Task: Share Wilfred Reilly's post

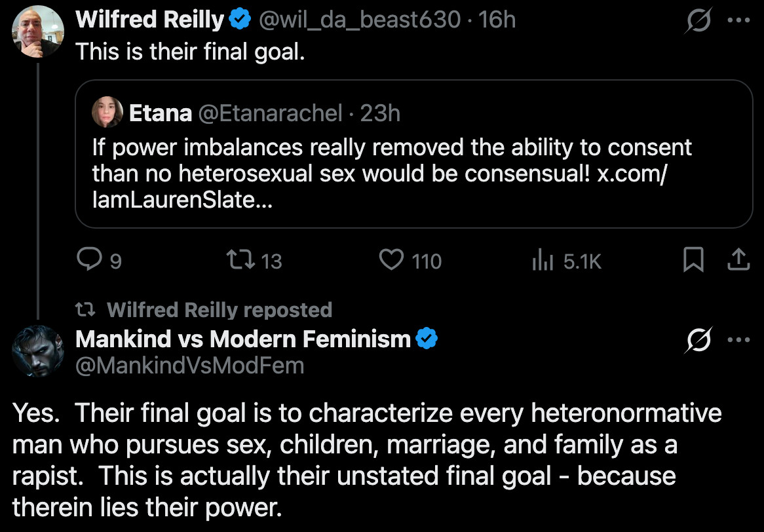Action: 738,259
